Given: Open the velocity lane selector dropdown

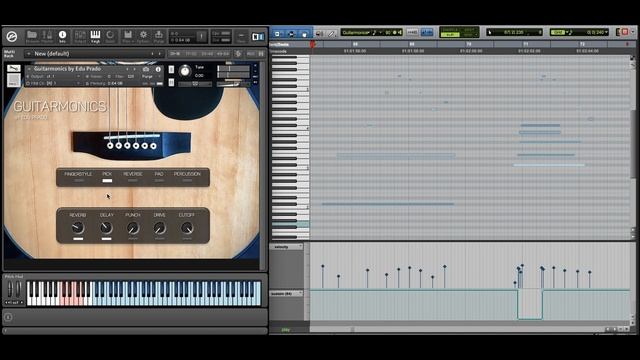Looking at the screenshot, I should [300, 247].
